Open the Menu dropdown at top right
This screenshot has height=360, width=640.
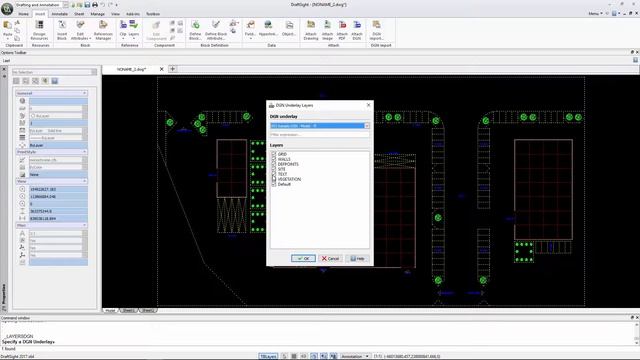click(595, 13)
